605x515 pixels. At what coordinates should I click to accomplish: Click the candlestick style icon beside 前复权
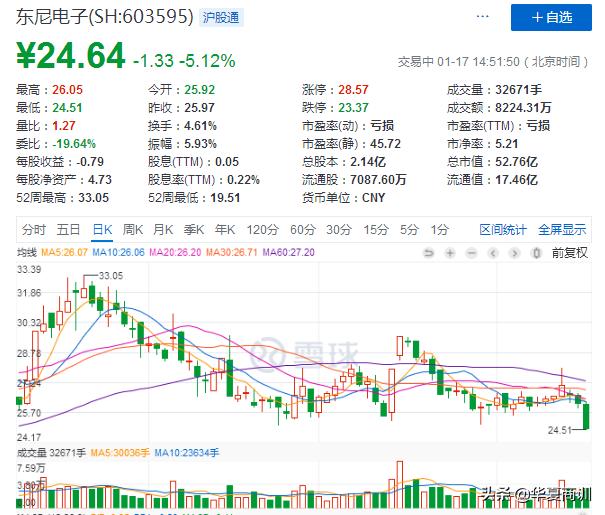[x=536, y=253]
